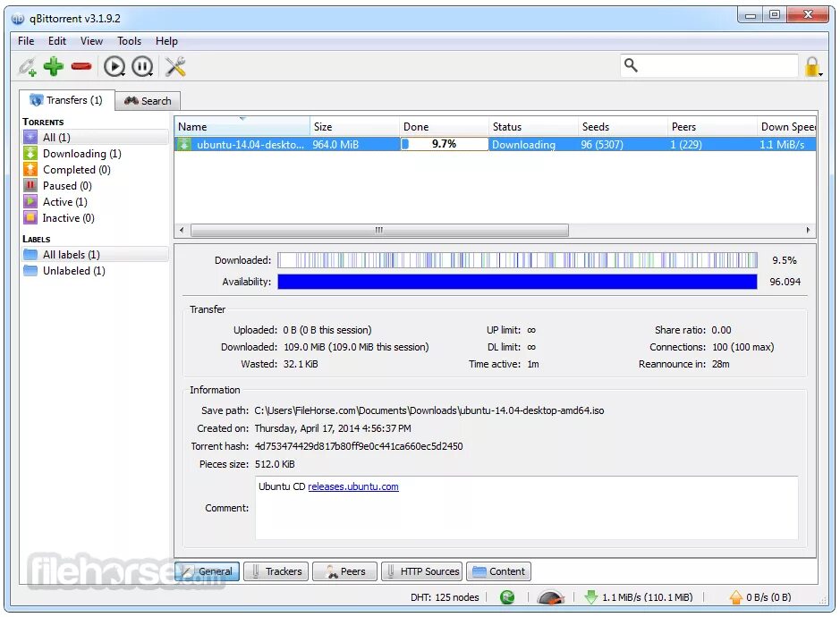Select Unlabeled (1) label entry
The image size is (840, 617).
point(96,270)
